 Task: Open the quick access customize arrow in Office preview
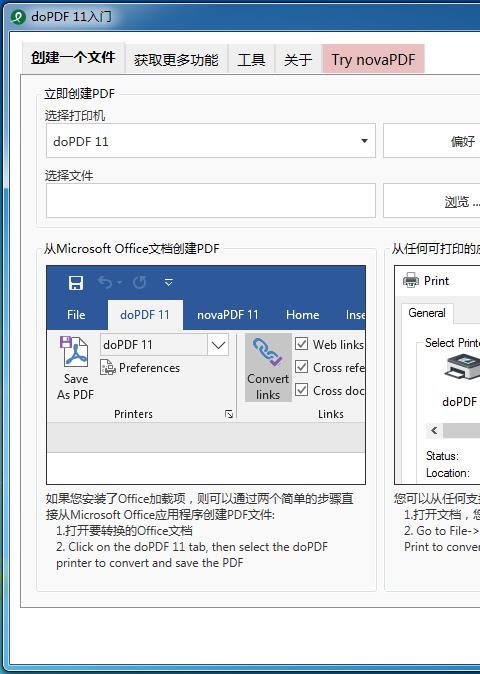[x=169, y=282]
